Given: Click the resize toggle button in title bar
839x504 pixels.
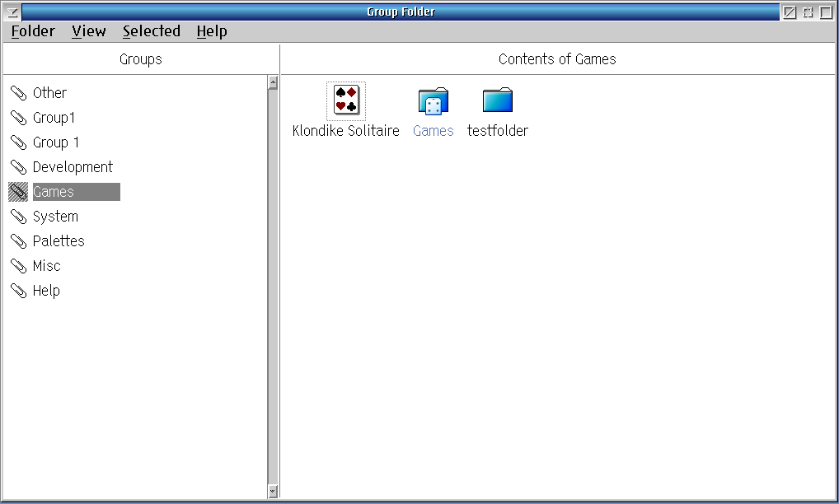Looking at the screenshot, I should (808, 12).
